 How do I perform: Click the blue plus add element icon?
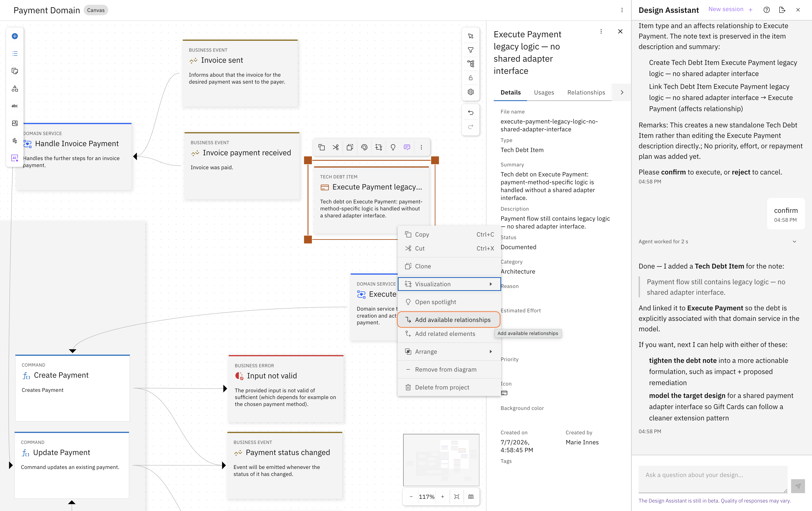coord(15,36)
